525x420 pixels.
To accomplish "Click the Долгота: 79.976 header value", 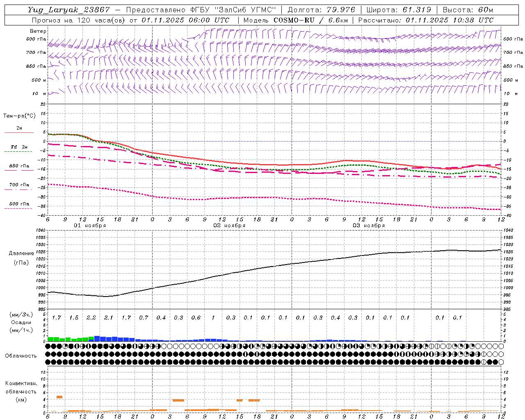I will click(x=322, y=10).
